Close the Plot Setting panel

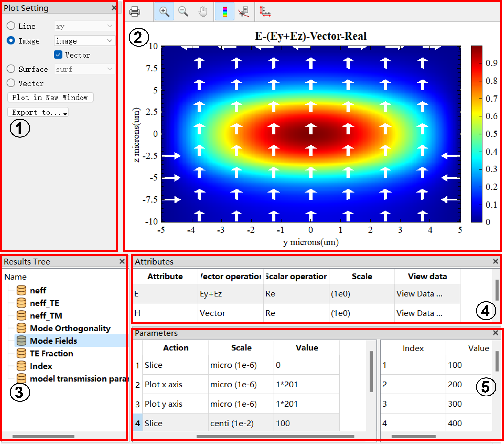point(114,8)
